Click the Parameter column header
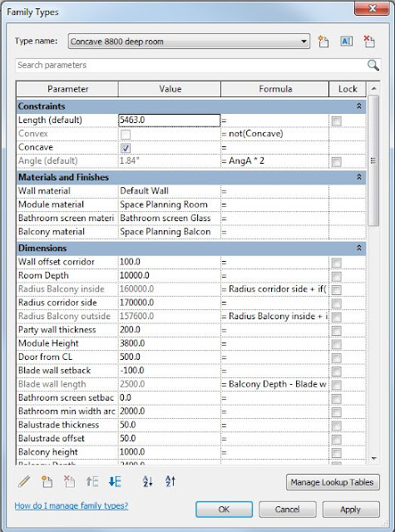This screenshot has width=395, height=532. (x=67, y=89)
